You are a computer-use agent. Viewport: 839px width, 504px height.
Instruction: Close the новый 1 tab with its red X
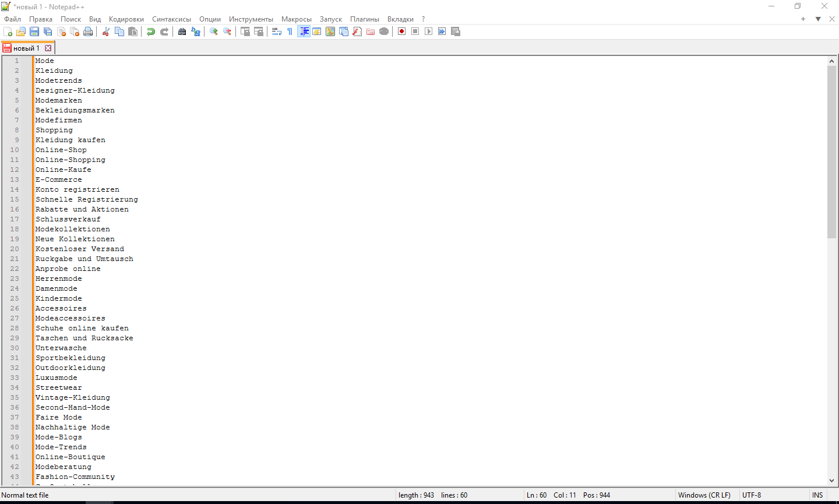[x=48, y=48]
